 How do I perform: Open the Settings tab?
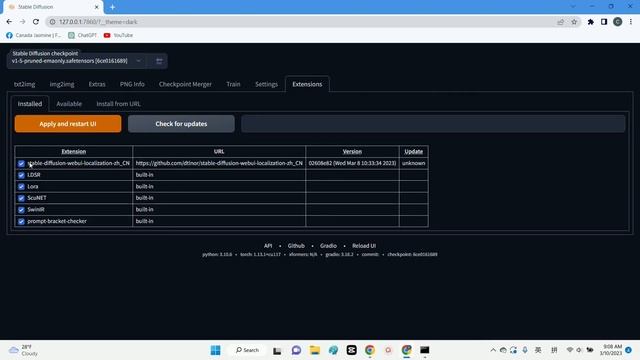[x=266, y=84]
